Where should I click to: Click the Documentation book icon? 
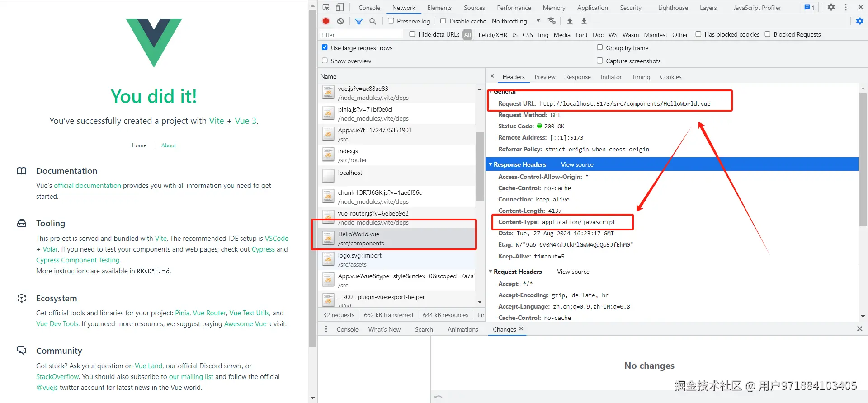point(22,171)
